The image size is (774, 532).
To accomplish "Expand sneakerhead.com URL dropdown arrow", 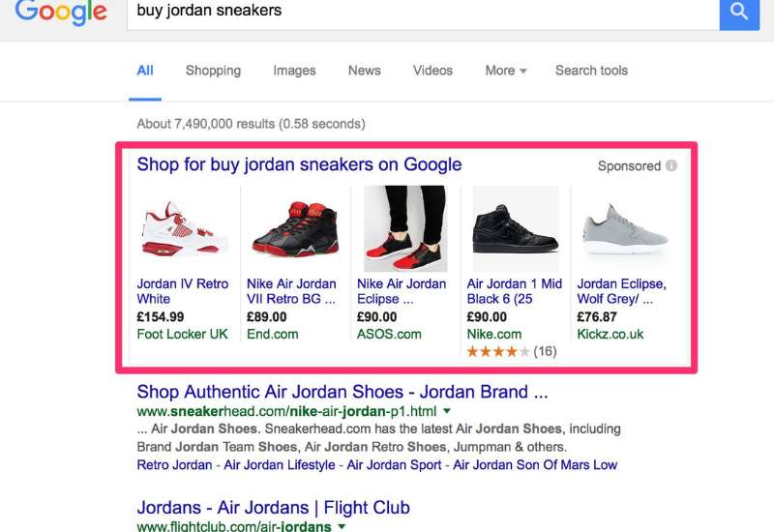I will (x=447, y=410).
